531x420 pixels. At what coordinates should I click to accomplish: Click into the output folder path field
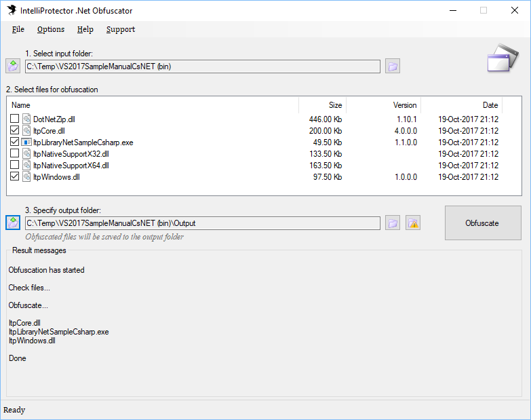[203, 223]
